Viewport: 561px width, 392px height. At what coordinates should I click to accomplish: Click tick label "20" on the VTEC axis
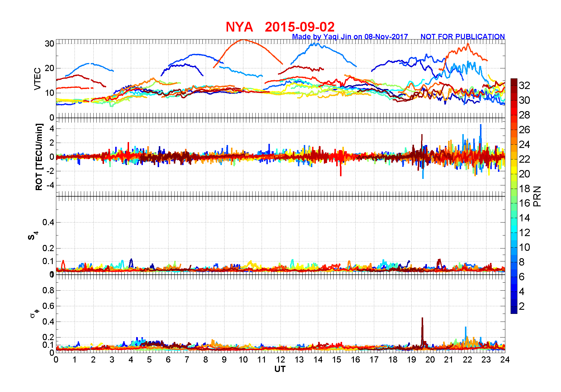pos(49,68)
